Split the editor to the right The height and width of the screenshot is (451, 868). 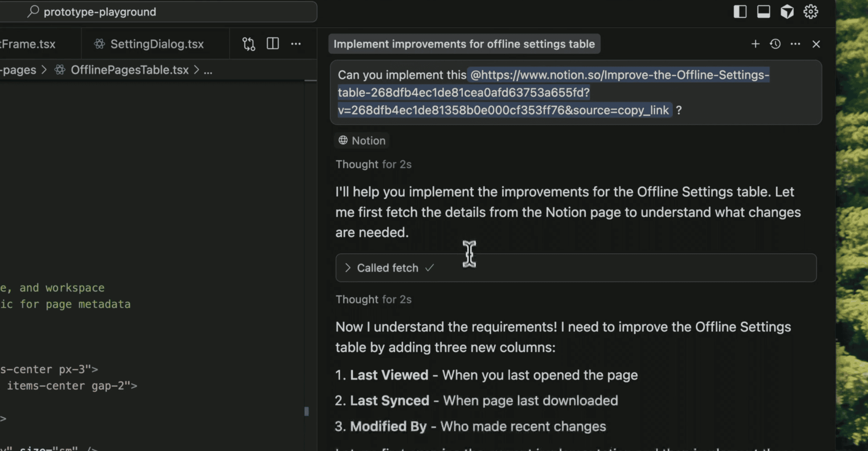[x=273, y=44]
